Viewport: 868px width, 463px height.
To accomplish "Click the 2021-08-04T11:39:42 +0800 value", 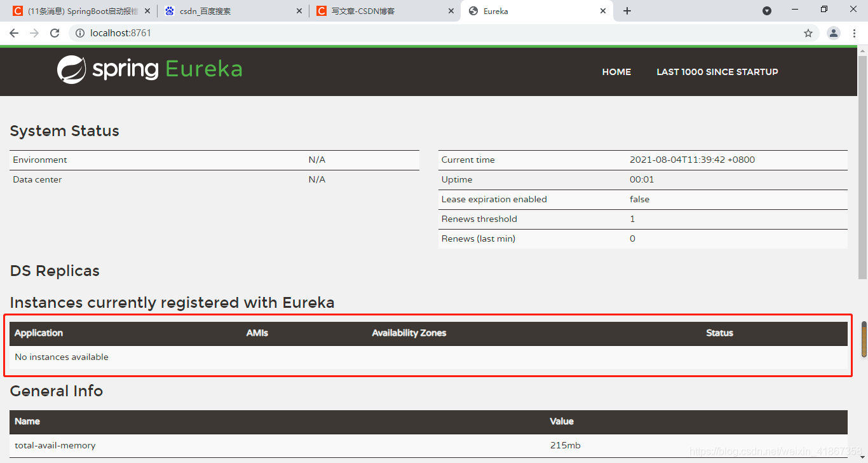I will coord(692,160).
